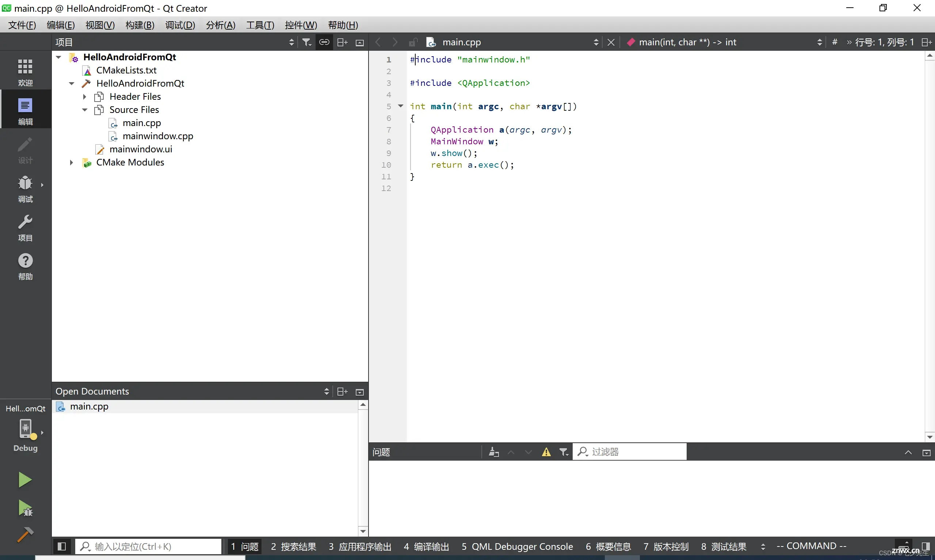Viewport: 935px width, 560px height.
Task: Open output pane selector arrows
Action: tap(763, 546)
